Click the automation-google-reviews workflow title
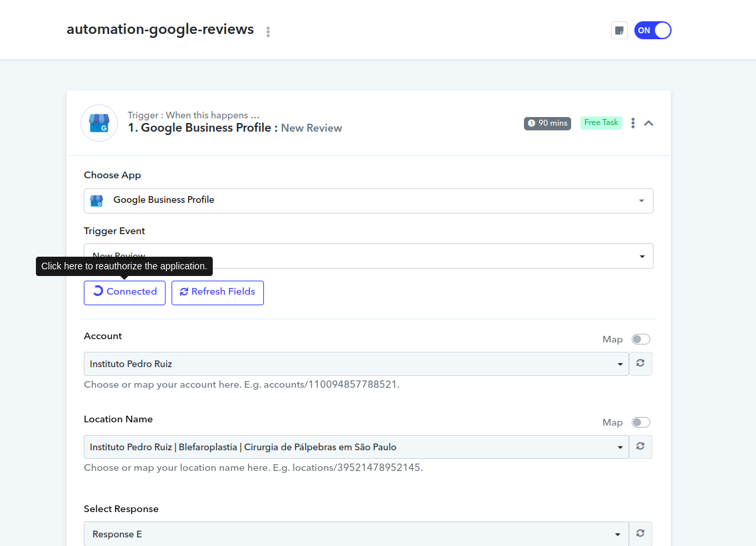This screenshot has height=546, width=756. click(x=160, y=29)
